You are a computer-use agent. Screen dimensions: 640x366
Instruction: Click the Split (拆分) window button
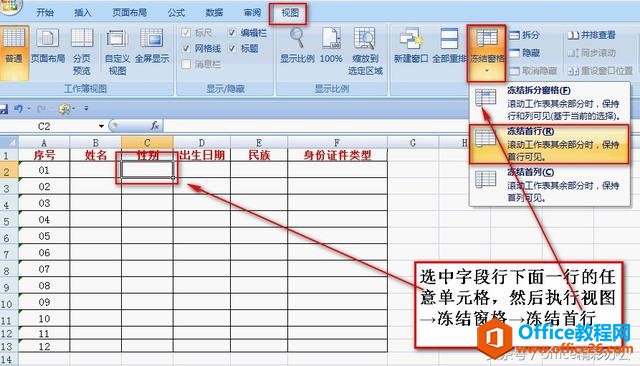point(525,35)
